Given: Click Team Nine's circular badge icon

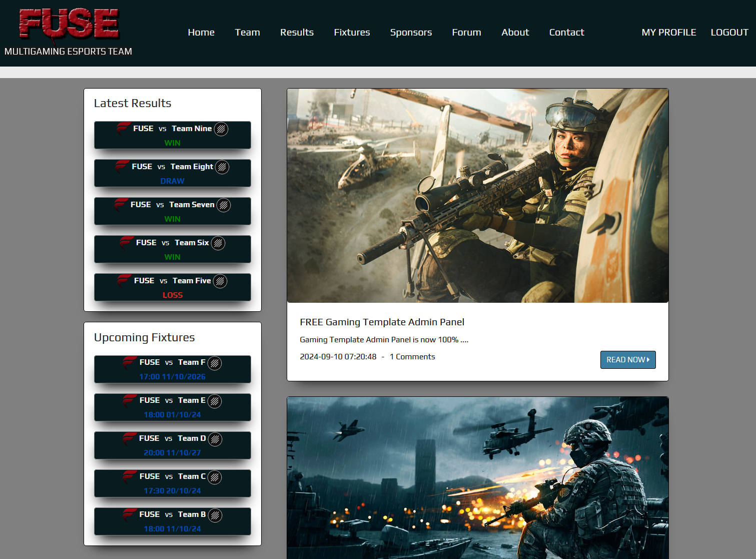Looking at the screenshot, I should 221,129.
